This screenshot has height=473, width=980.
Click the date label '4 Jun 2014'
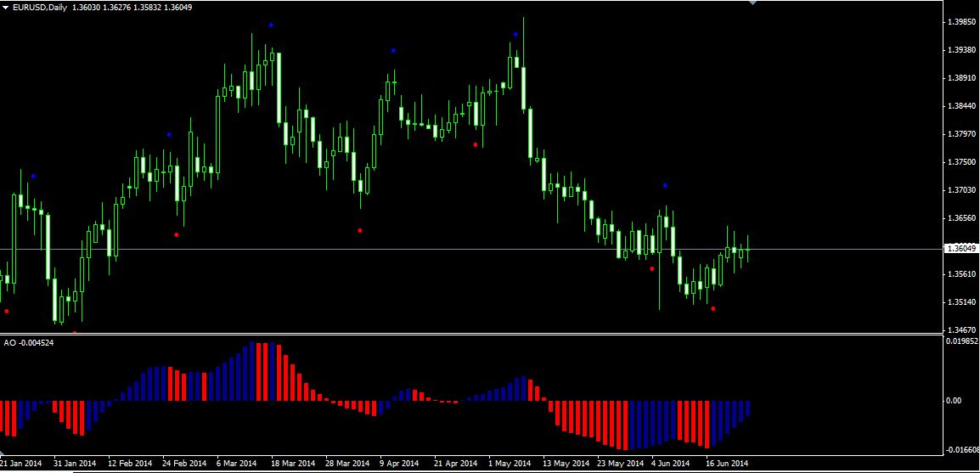[671, 464]
